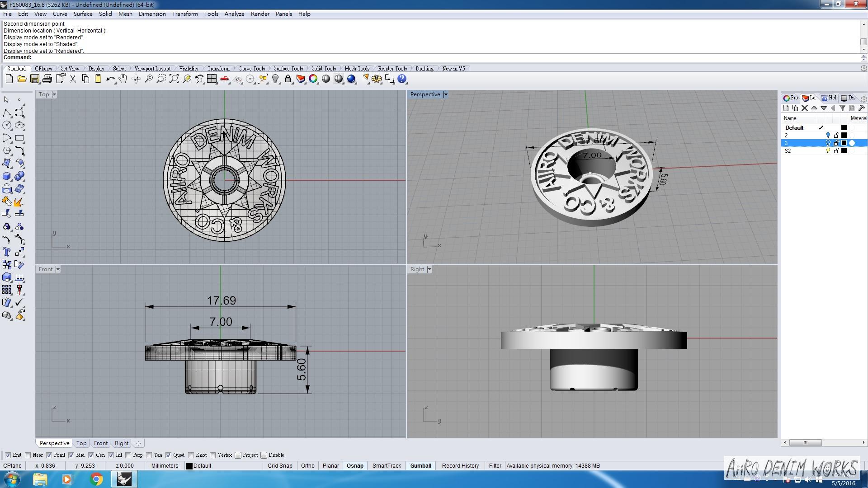Click black color swatch of layer S2
This screenshot has height=488, width=868.
[844, 151]
